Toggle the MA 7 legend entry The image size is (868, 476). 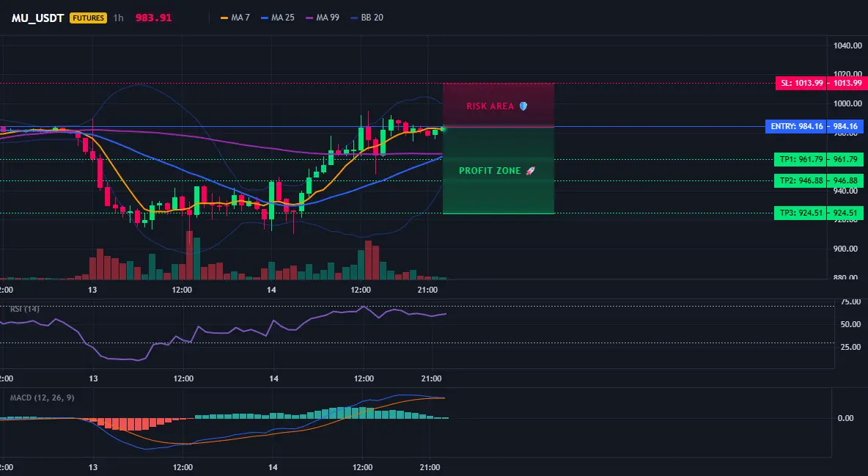pos(235,18)
